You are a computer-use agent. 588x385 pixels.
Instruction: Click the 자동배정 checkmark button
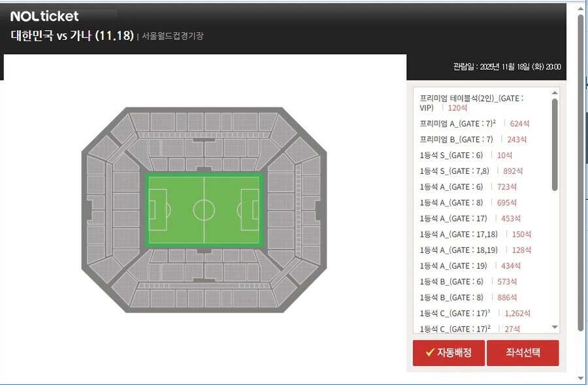[448, 353]
